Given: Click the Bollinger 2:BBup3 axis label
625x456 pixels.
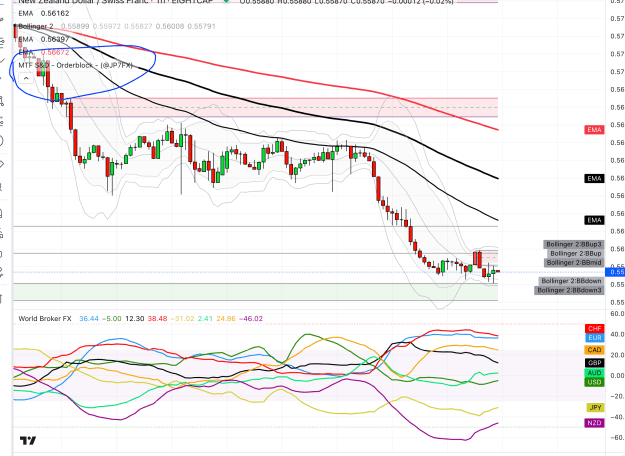Looking at the screenshot, I should [574, 244].
